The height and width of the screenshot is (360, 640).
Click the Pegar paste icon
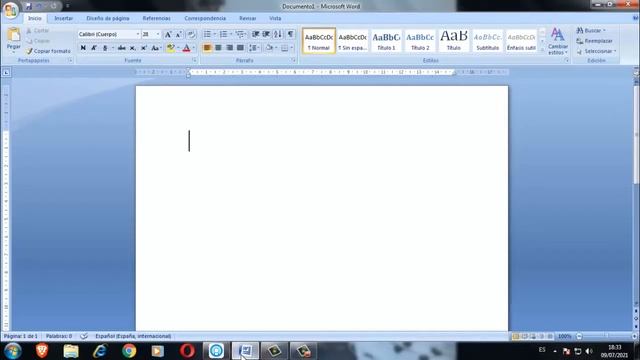(x=13, y=35)
